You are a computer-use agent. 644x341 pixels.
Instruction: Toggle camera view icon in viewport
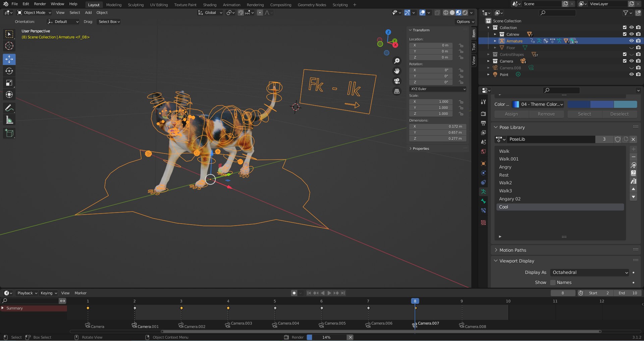pyautogui.click(x=397, y=81)
